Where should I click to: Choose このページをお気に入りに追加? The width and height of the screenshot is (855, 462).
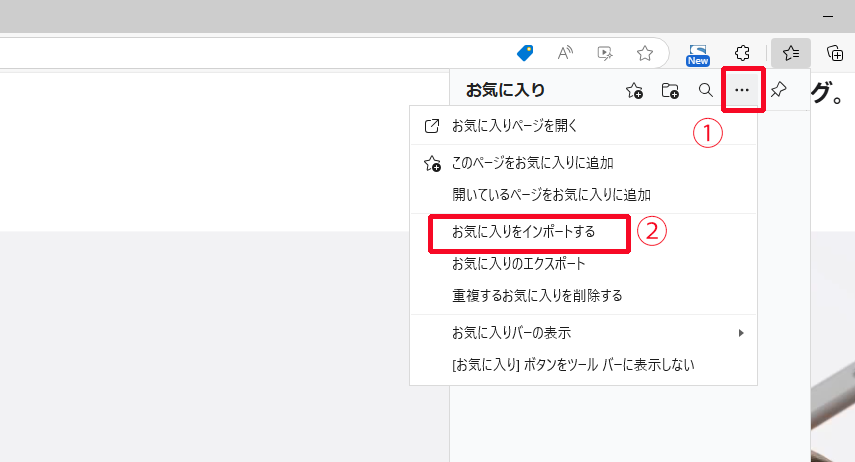(583, 163)
